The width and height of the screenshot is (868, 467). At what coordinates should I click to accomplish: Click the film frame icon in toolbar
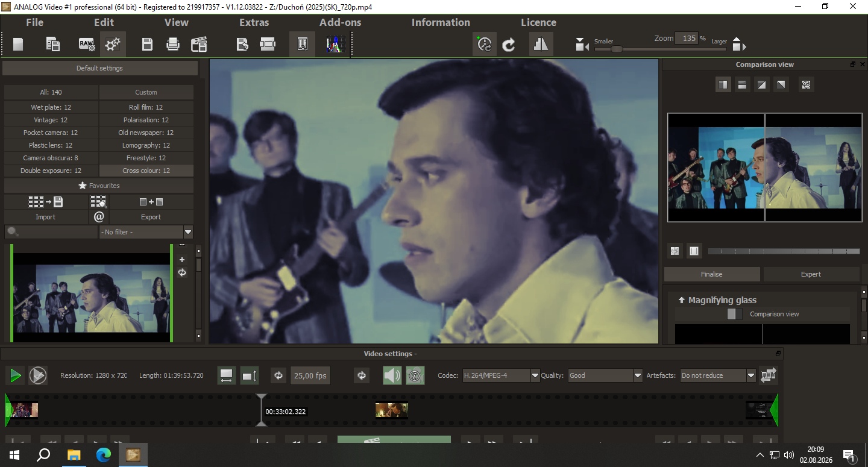[x=268, y=44]
